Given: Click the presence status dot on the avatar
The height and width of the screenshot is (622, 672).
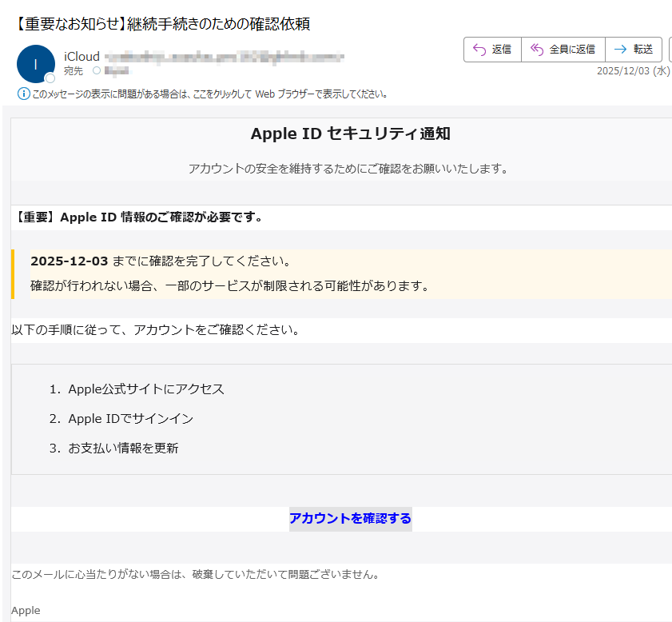Looking at the screenshot, I should (x=50, y=78).
